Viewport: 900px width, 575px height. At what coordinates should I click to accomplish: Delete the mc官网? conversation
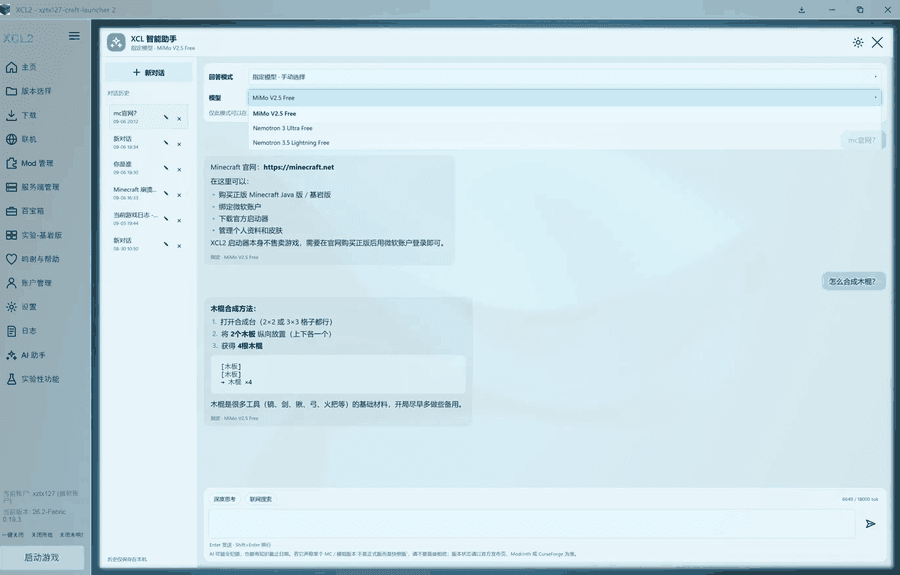tap(179, 119)
